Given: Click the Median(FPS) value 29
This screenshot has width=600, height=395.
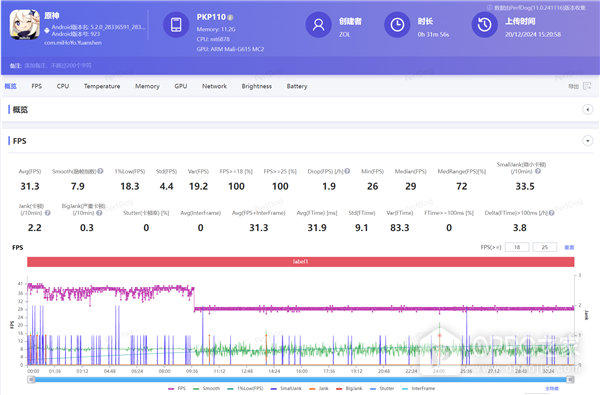Looking at the screenshot, I should pyautogui.click(x=411, y=186).
